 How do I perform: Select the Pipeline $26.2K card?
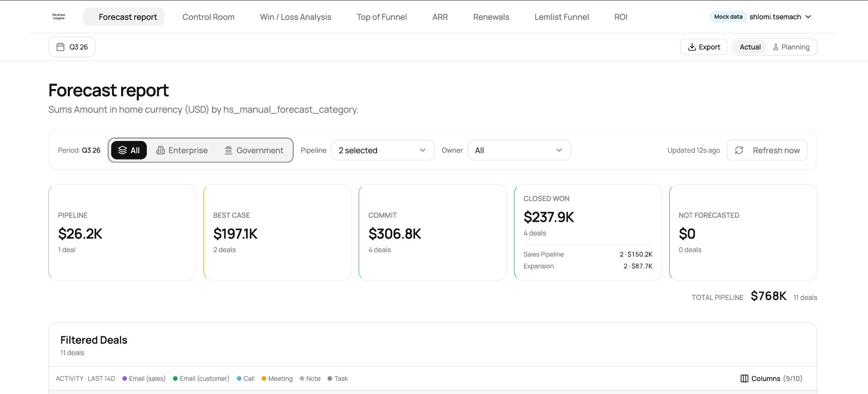coord(123,232)
